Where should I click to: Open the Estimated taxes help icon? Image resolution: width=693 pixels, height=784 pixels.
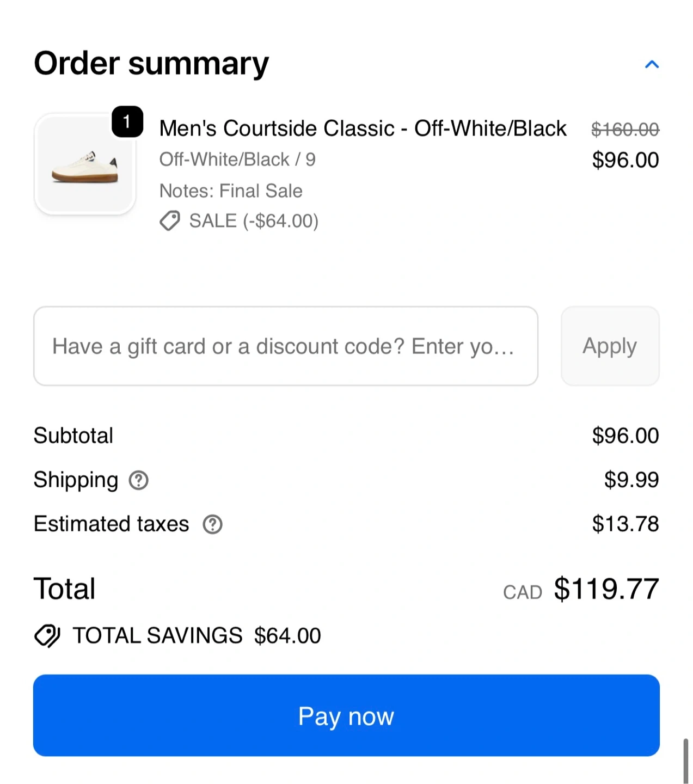coord(212,524)
